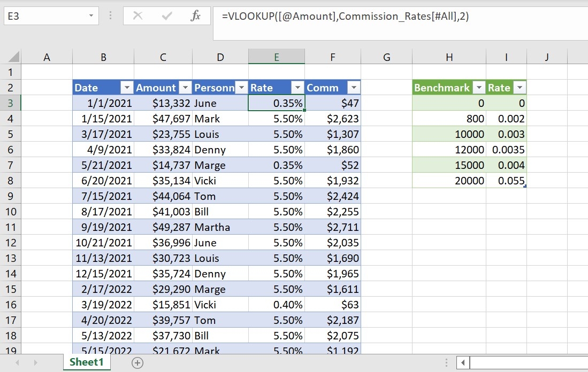The image size is (588, 372).
Task: Select the entire column E header
Action: [x=276, y=57]
